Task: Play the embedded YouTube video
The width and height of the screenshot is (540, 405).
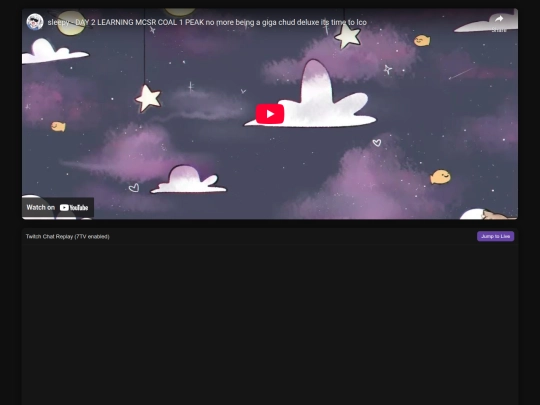Action: (270, 114)
